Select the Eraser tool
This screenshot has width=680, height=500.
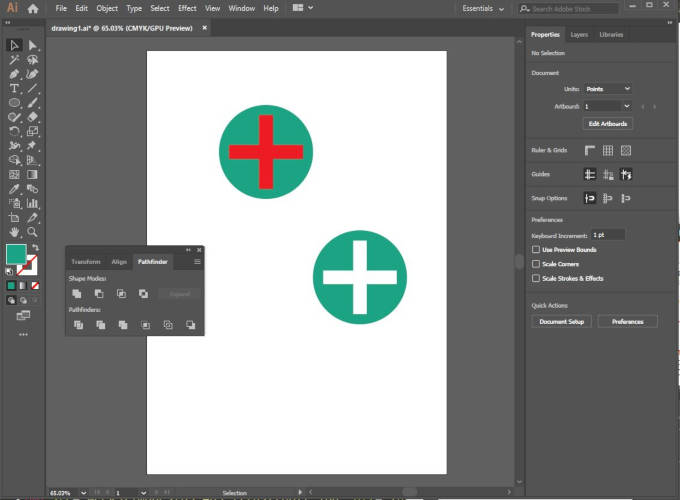coord(32,117)
